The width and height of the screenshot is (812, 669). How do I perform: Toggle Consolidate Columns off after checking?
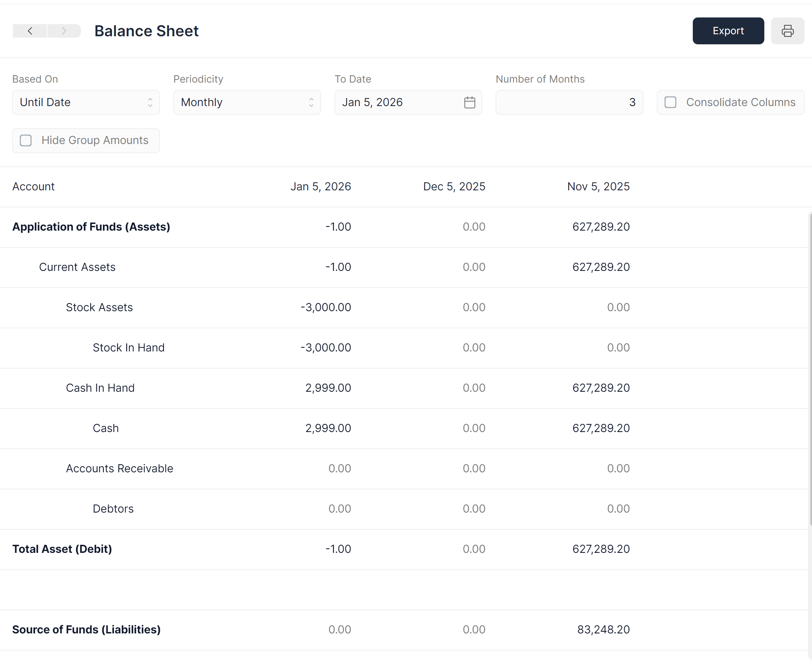[671, 102]
